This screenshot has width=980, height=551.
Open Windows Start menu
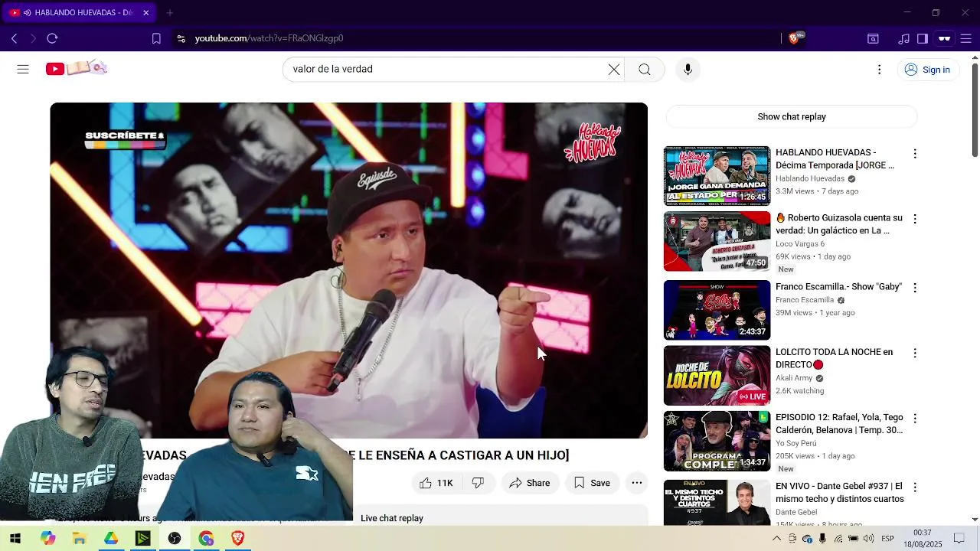tap(15, 539)
